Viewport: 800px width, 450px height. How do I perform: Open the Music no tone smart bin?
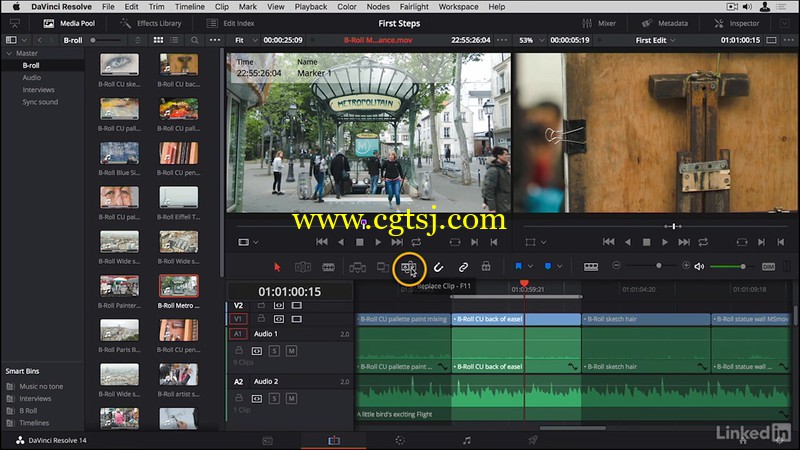pyautogui.click(x=41, y=386)
